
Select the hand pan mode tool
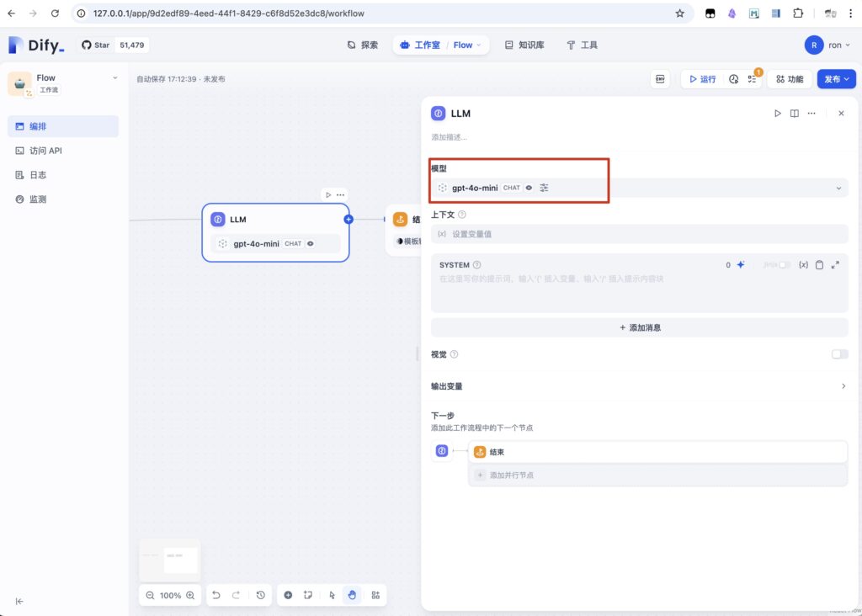pyautogui.click(x=352, y=595)
